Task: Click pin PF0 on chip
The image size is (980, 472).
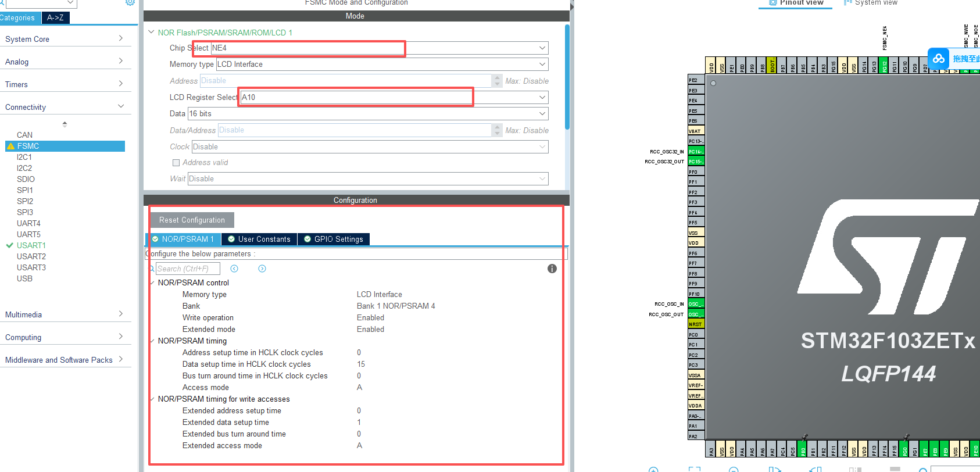Action: 696,172
